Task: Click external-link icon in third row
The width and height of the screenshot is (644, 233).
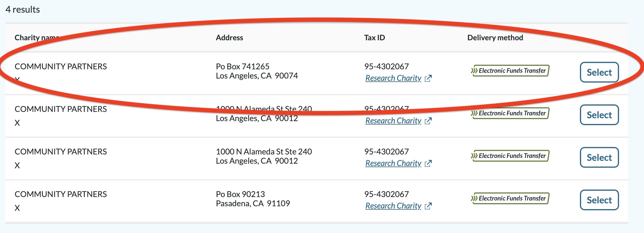Action: (428, 163)
